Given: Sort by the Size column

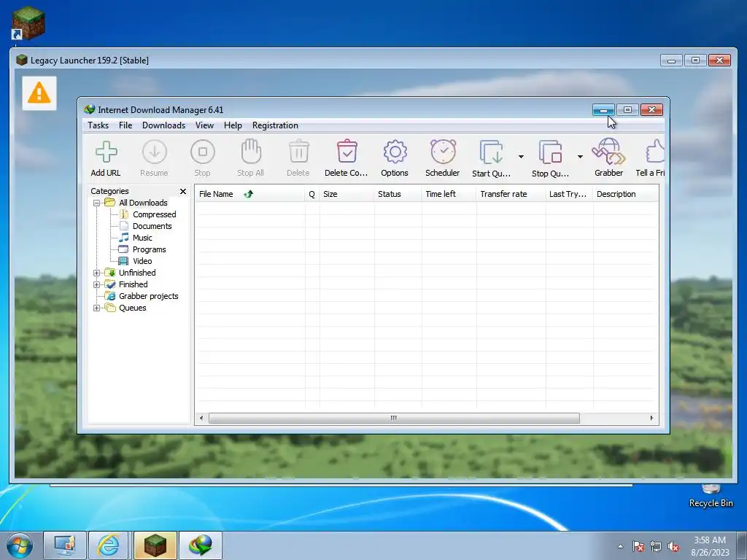Looking at the screenshot, I should [347, 194].
